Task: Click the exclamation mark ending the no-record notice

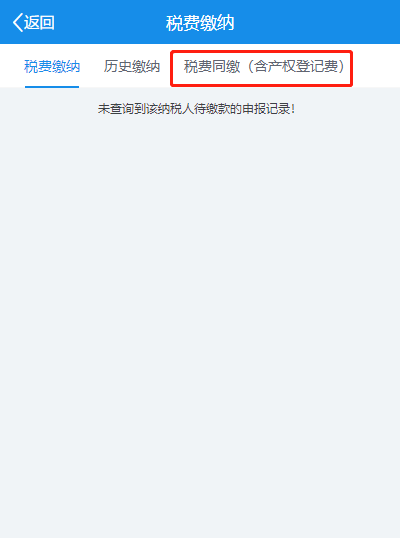Action: coord(293,109)
